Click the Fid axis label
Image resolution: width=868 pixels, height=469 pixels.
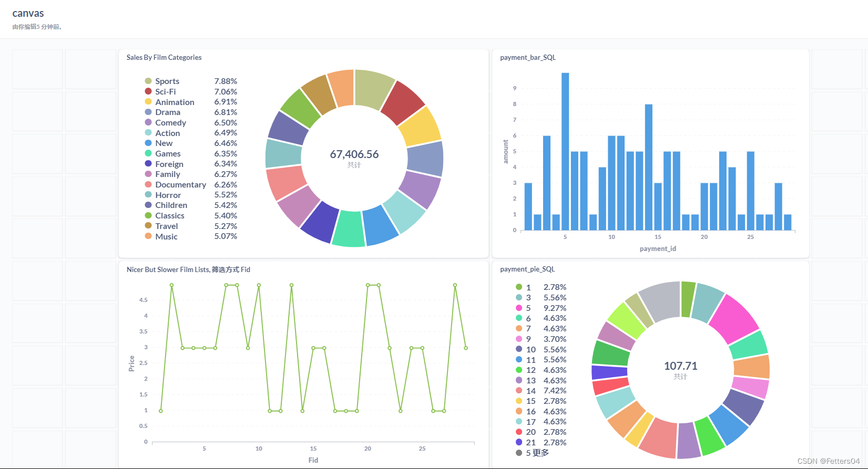pyautogui.click(x=313, y=460)
